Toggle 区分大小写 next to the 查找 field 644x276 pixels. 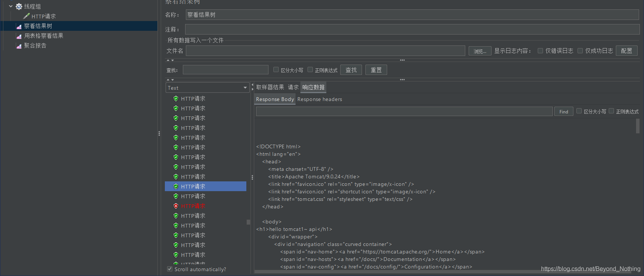(x=276, y=69)
